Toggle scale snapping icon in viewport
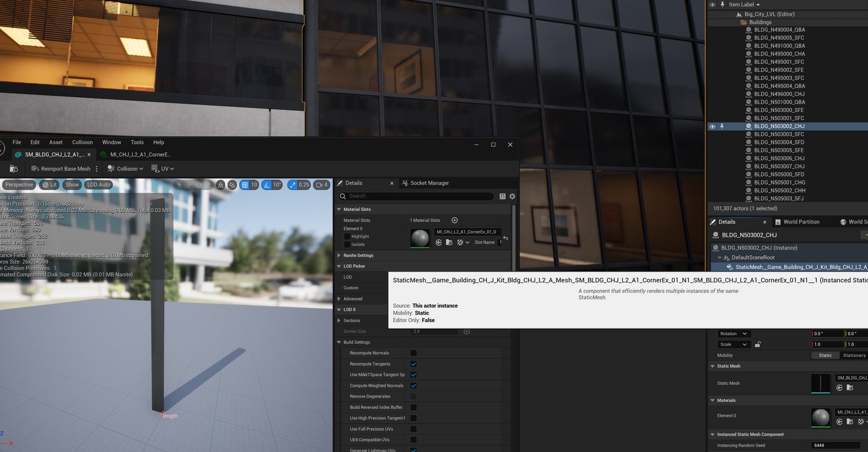This screenshot has height=452, width=868. (x=292, y=184)
